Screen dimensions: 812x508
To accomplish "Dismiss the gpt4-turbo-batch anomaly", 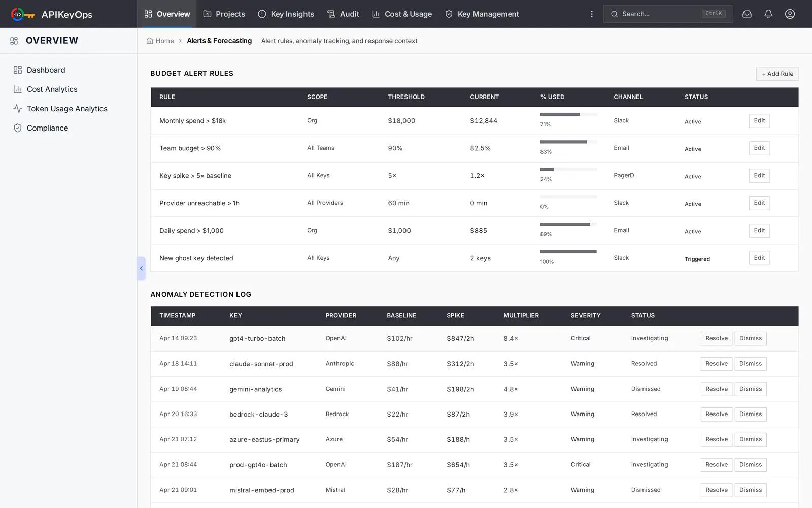I will 751,339.
